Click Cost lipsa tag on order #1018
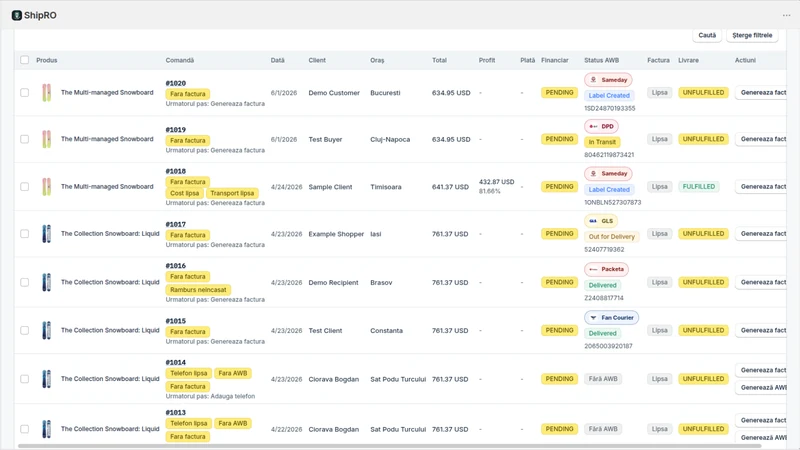800x450 pixels. (x=184, y=193)
